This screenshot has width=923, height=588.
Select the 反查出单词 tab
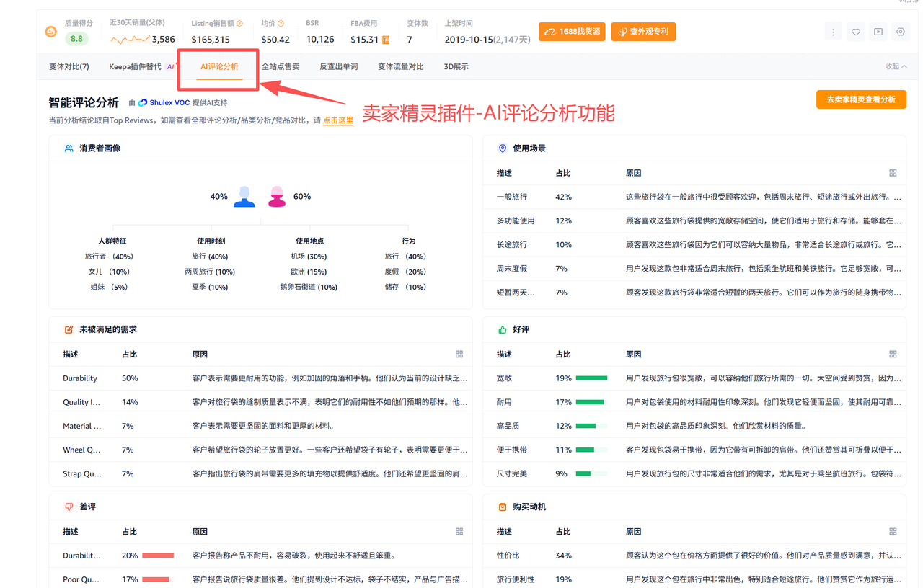coord(338,66)
